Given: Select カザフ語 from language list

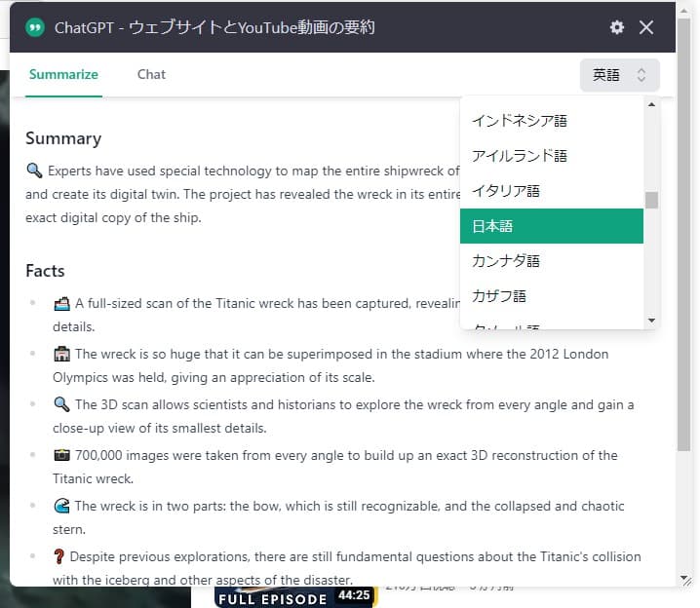Looking at the screenshot, I should tap(552, 296).
